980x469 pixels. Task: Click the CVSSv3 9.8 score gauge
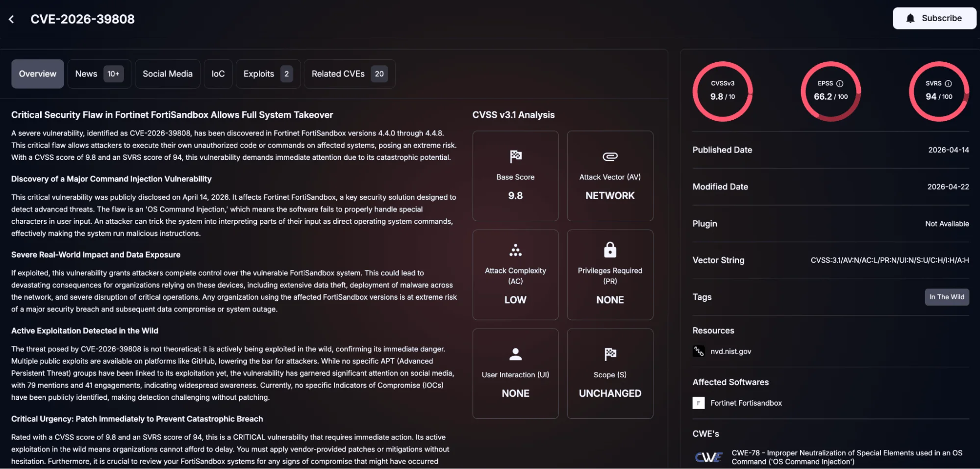(x=723, y=91)
